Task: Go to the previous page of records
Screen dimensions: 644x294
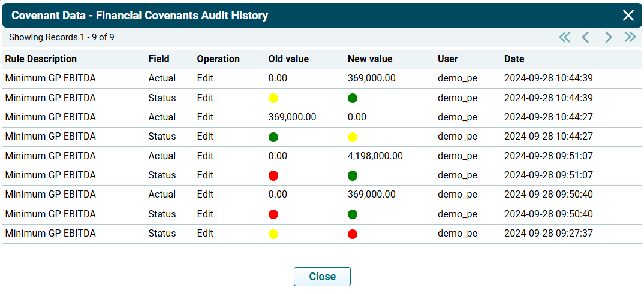Action: (x=586, y=37)
